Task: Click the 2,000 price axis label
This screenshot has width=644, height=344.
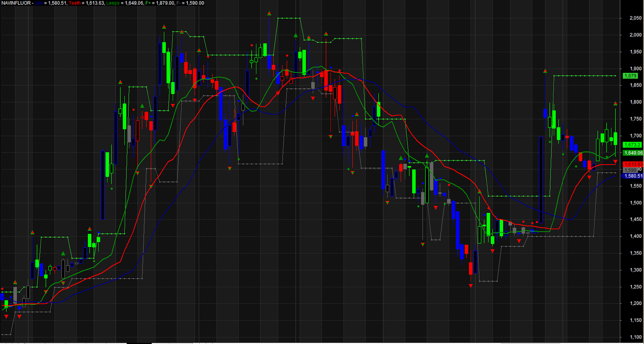Action: pos(636,35)
